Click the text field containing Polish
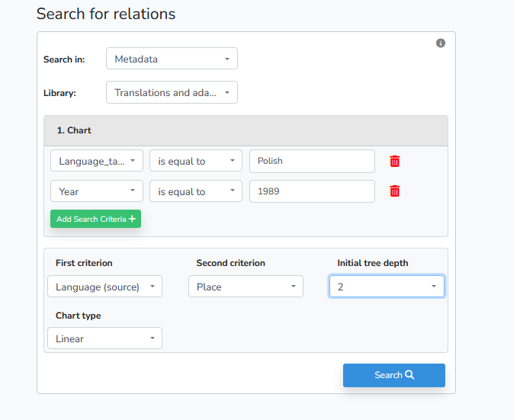 click(x=312, y=161)
